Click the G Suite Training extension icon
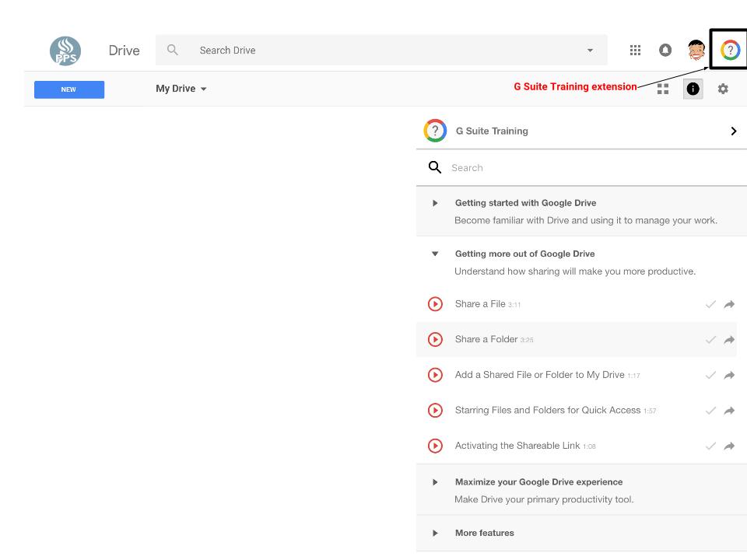The image size is (747, 560). 730,51
